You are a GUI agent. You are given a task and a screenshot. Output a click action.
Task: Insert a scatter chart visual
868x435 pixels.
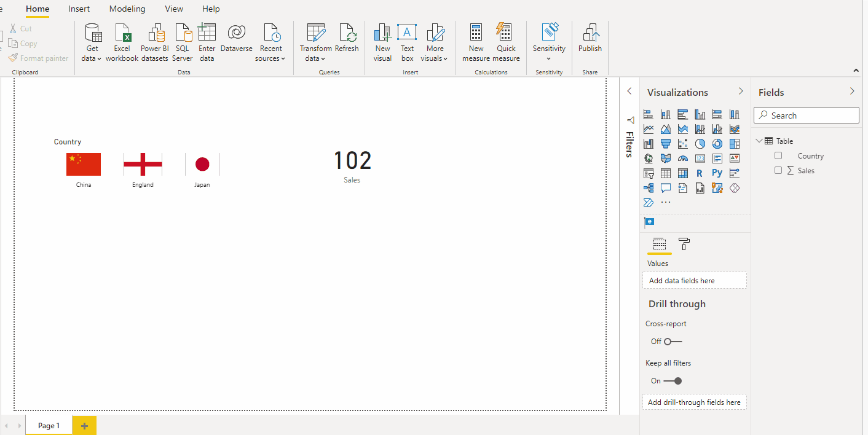click(x=683, y=144)
